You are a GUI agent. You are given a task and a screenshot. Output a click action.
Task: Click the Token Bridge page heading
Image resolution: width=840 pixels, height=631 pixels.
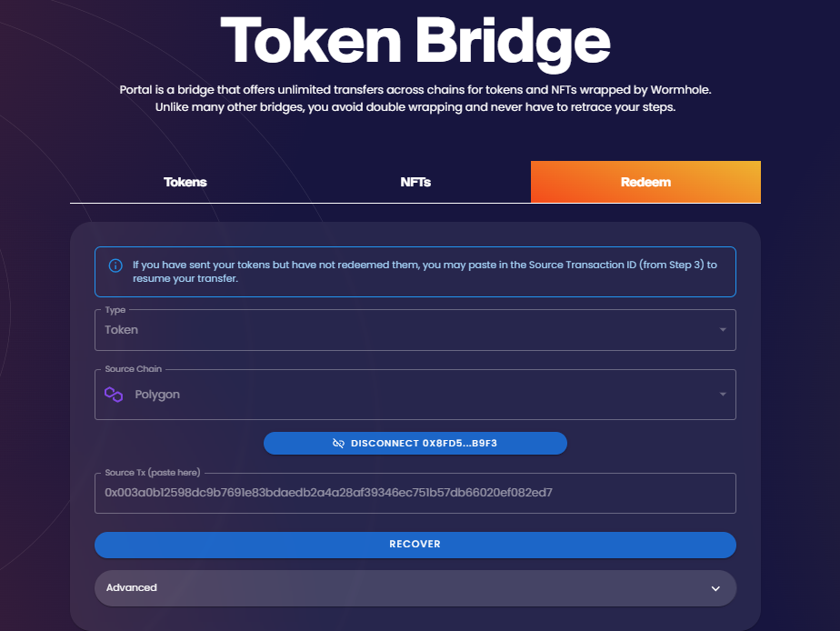click(x=415, y=41)
